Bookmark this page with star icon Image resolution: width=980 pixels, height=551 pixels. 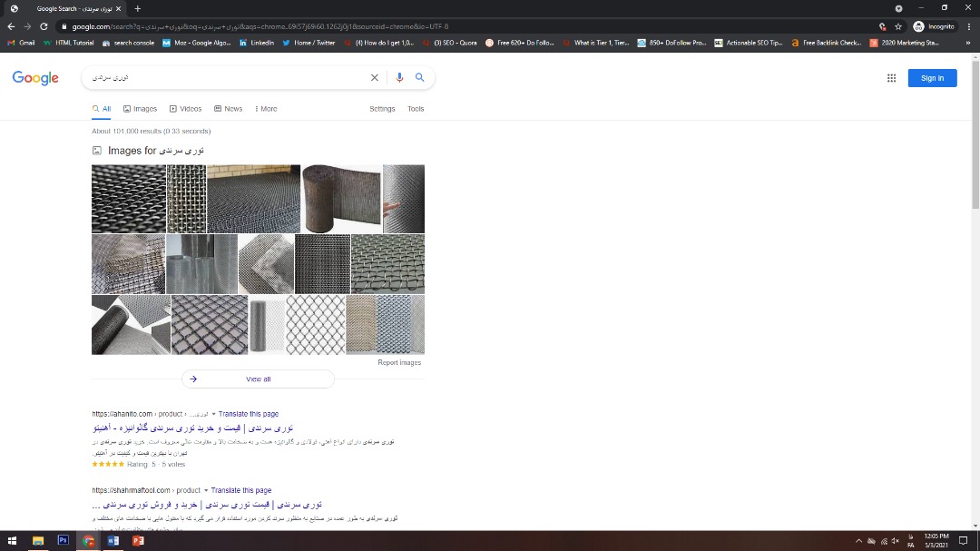tap(898, 26)
